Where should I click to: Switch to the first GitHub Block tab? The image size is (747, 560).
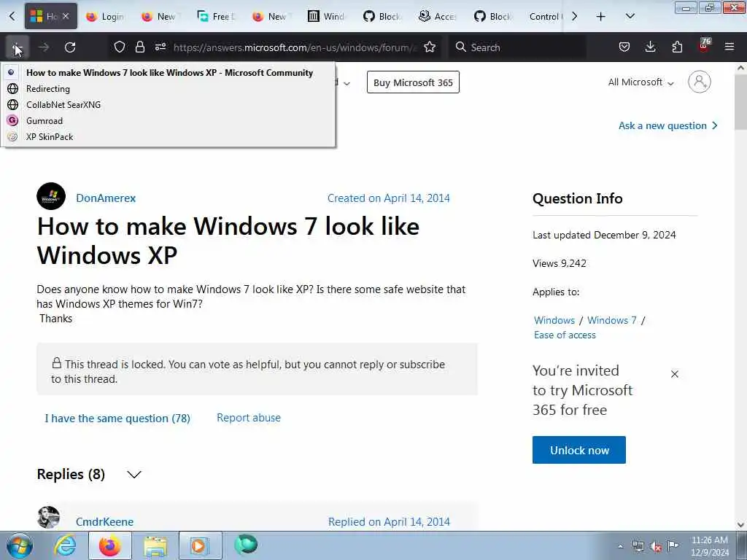(x=382, y=17)
